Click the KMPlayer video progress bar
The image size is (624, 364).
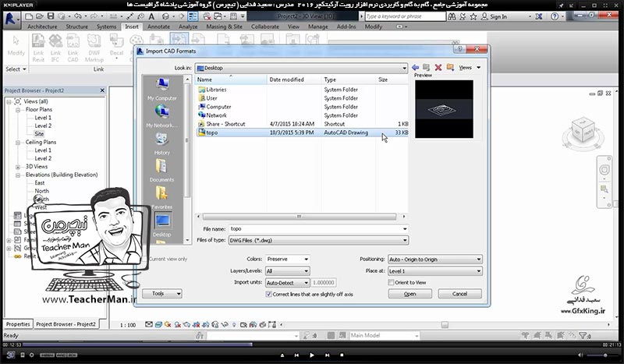pyautogui.click(x=312, y=345)
